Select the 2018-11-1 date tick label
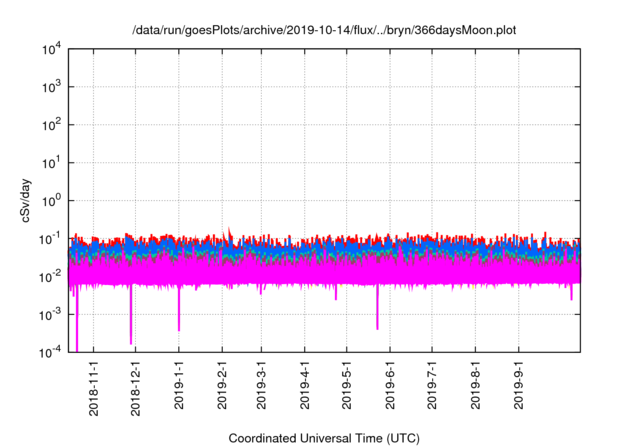This screenshot has width=640, height=448. click(x=94, y=389)
